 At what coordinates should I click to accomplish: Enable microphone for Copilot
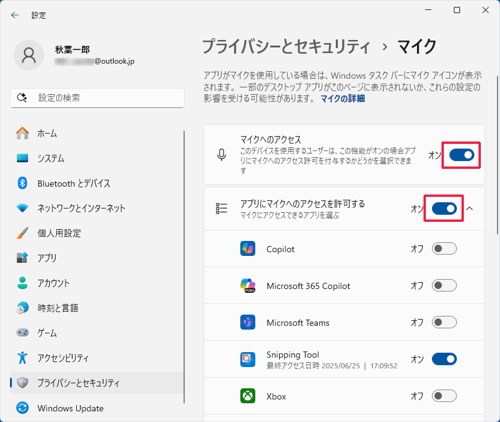[x=444, y=249]
